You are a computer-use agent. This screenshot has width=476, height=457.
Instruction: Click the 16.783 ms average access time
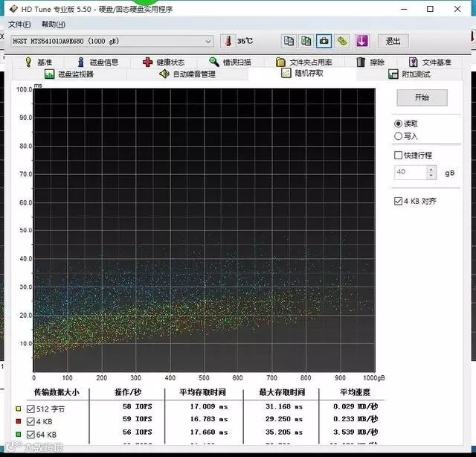coord(209,419)
